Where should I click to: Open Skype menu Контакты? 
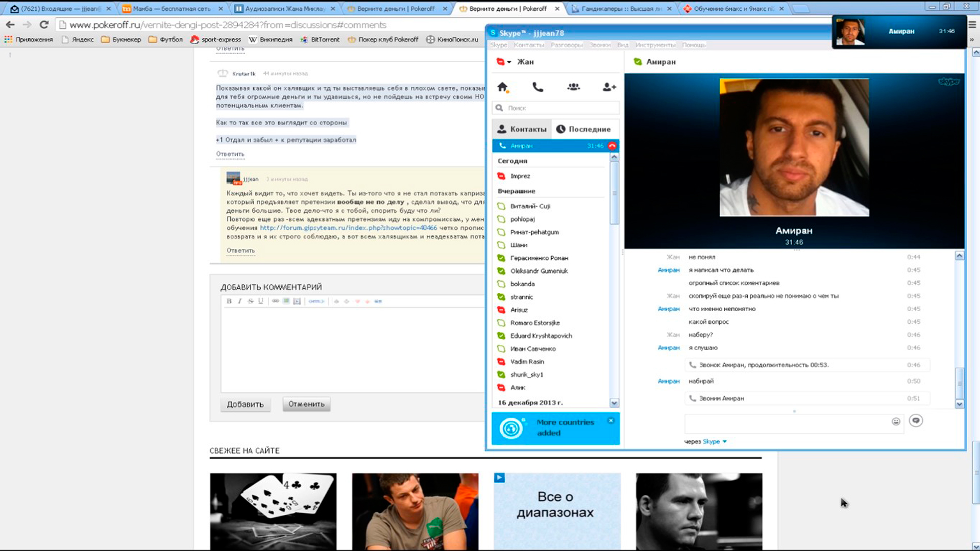point(529,45)
